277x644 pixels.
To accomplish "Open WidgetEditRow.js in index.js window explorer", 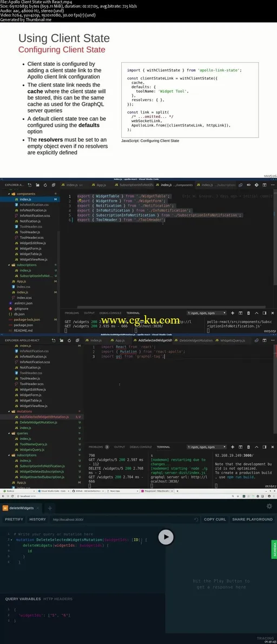I will pyautogui.click(x=33, y=243).
